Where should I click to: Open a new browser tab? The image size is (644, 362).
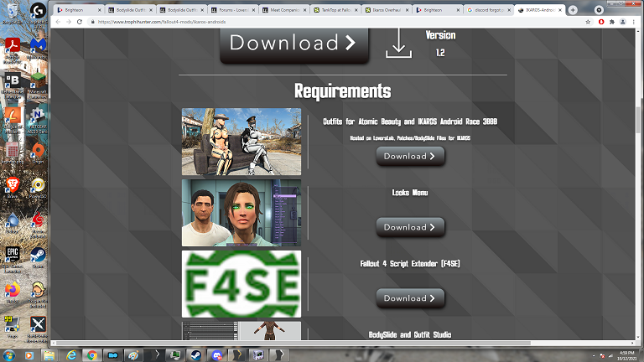(x=573, y=10)
